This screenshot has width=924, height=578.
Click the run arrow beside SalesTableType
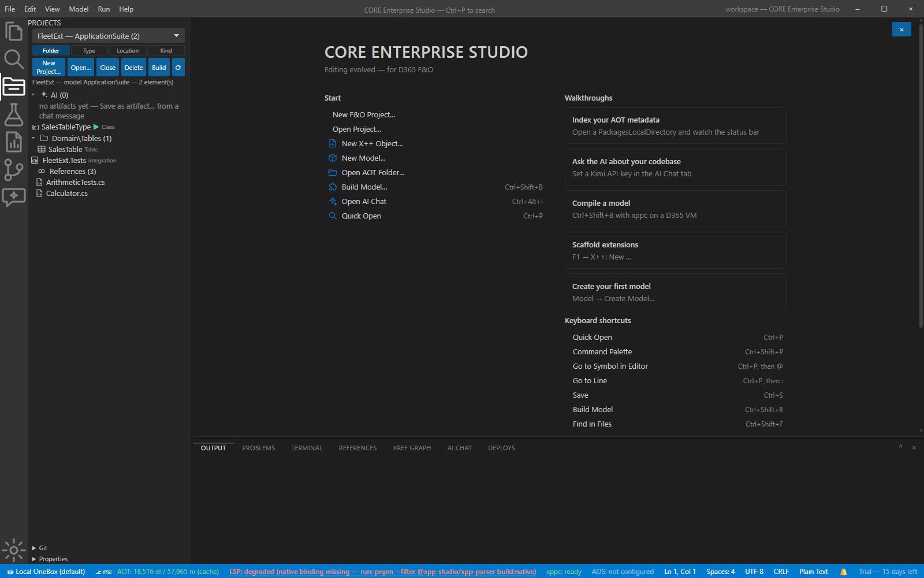click(96, 127)
